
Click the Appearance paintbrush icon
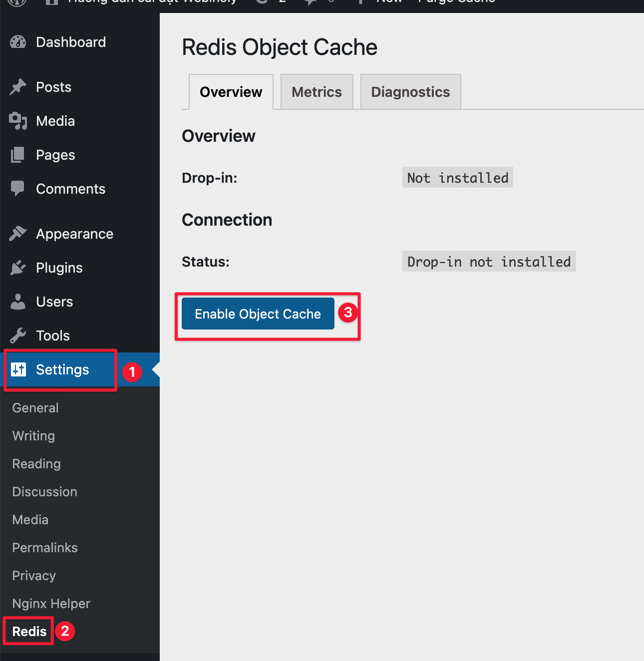click(x=18, y=234)
